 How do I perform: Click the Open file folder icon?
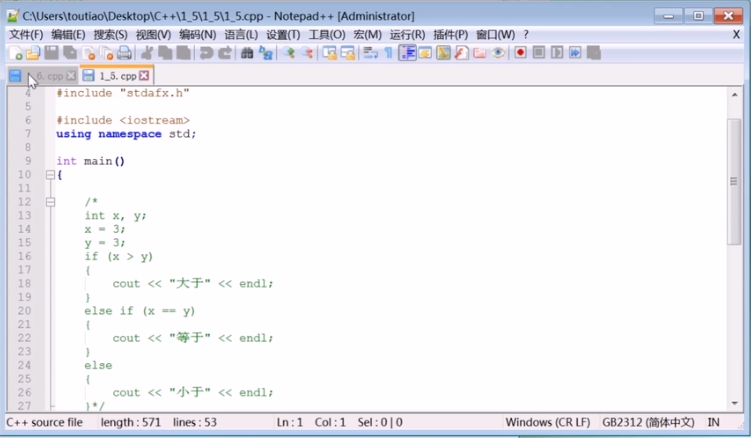(33, 53)
